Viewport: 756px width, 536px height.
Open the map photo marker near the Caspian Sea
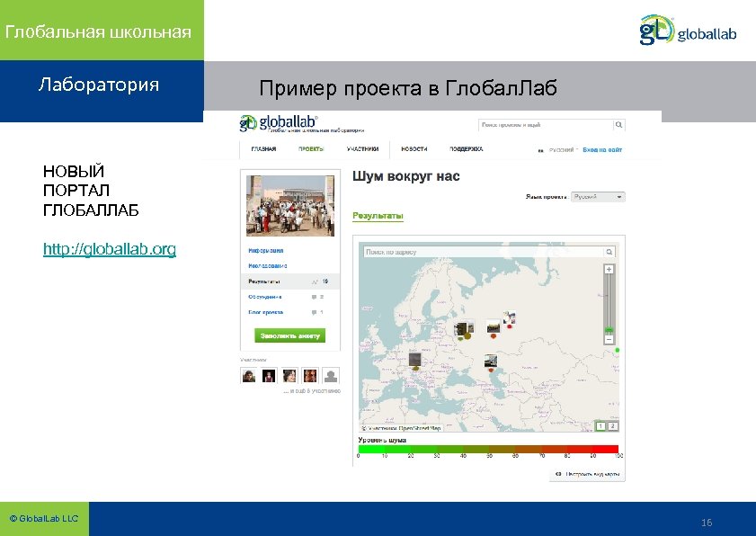[x=490, y=361]
